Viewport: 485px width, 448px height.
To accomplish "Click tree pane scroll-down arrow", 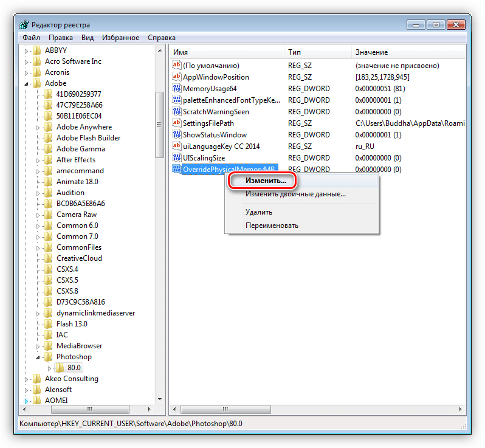I will click(160, 399).
